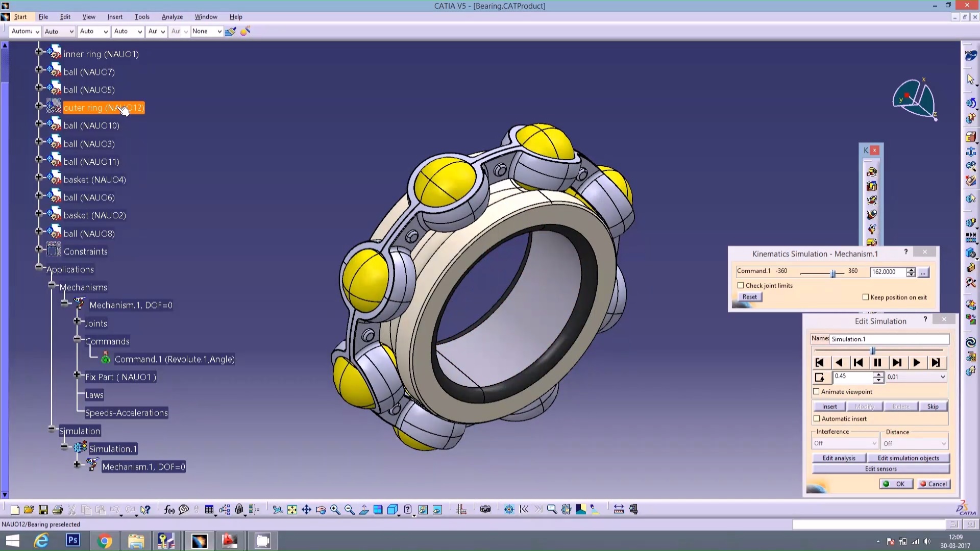Open the Interference dropdown in Edit Simulation
Image resolution: width=980 pixels, height=551 pixels.
point(845,443)
